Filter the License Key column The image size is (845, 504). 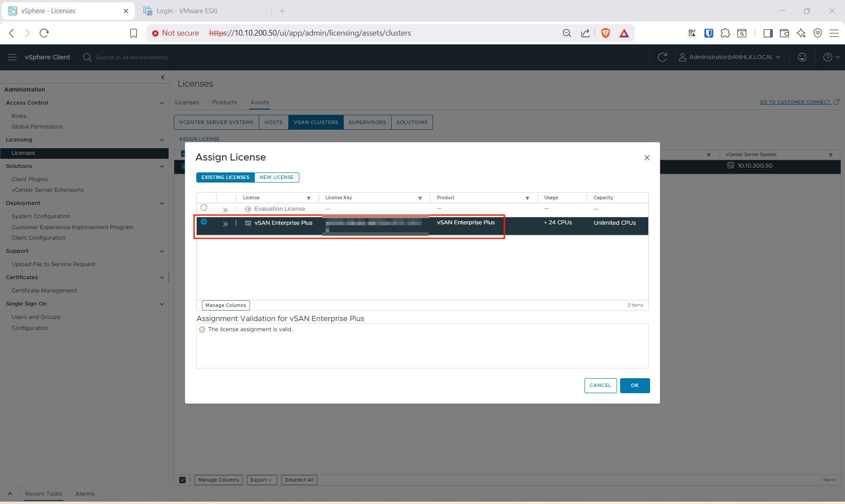pyautogui.click(x=420, y=198)
